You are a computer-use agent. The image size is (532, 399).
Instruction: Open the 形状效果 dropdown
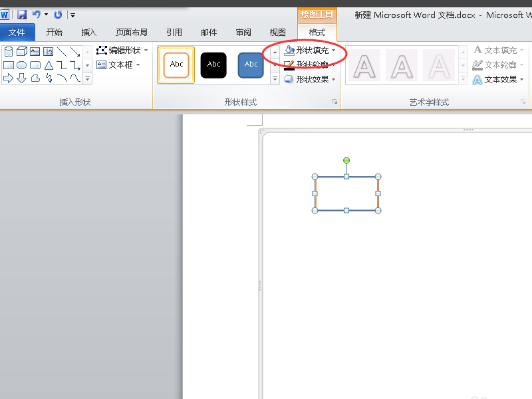pyautogui.click(x=310, y=79)
